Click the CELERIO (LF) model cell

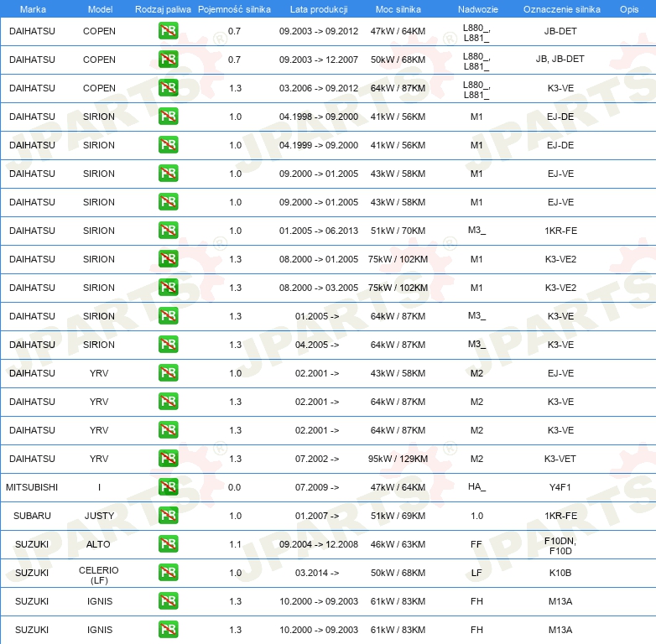tap(99, 575)
